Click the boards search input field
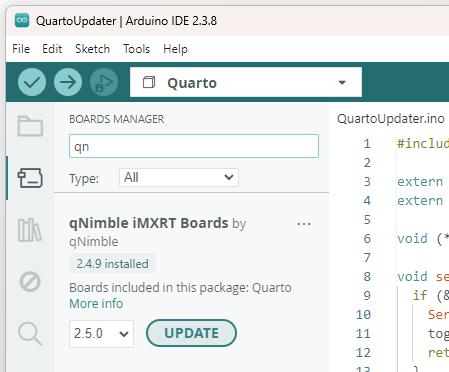This screenshot has height=372, width=449. (x=194, y=146)
